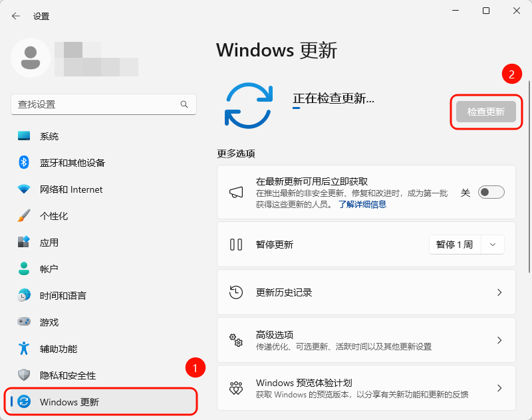Click the 隐私和安全性 shield icon
This screenshot has width=532, height=420.
point(24,375)
